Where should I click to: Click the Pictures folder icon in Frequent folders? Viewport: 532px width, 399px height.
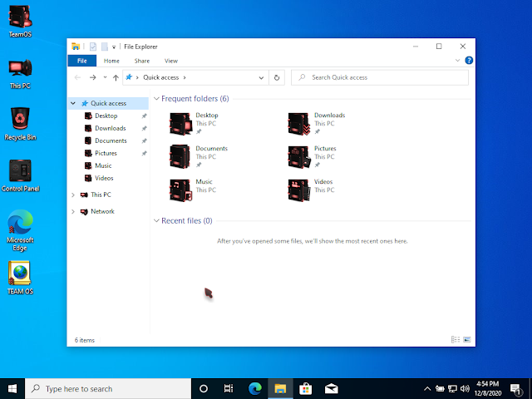click(x=299, y=156)
